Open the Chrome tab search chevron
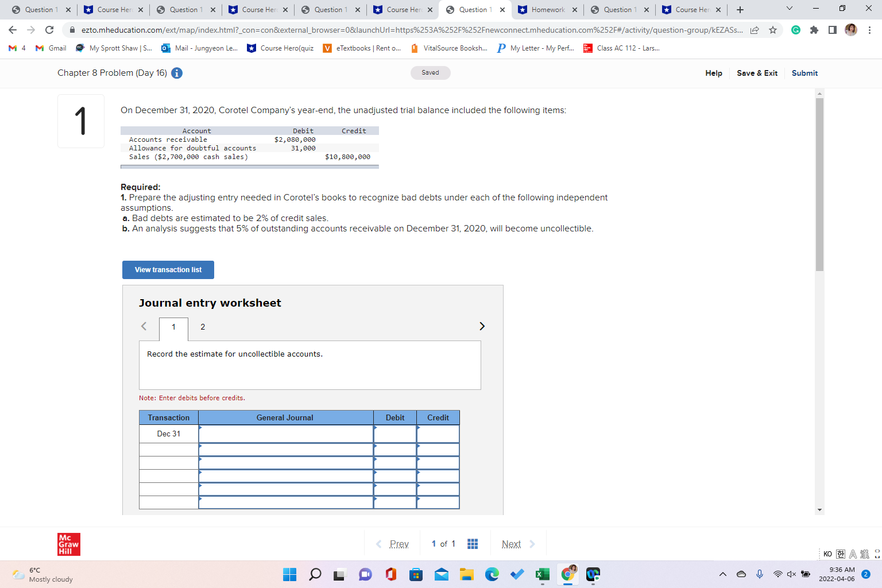The image size is (882, 588). [790, 9]
